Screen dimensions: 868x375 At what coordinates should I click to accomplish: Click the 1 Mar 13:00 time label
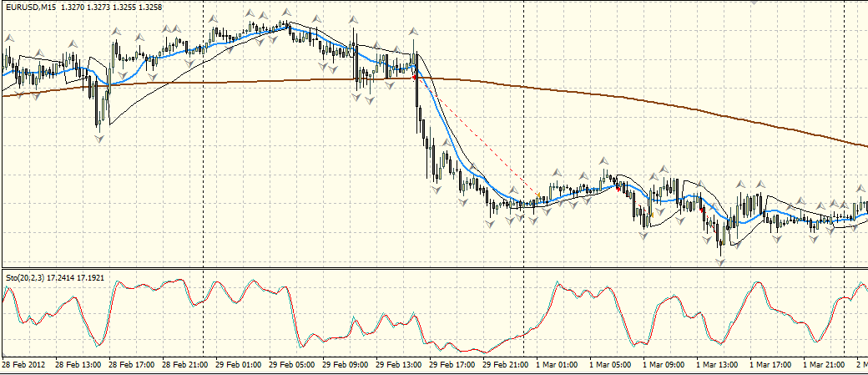coord(718,365)
